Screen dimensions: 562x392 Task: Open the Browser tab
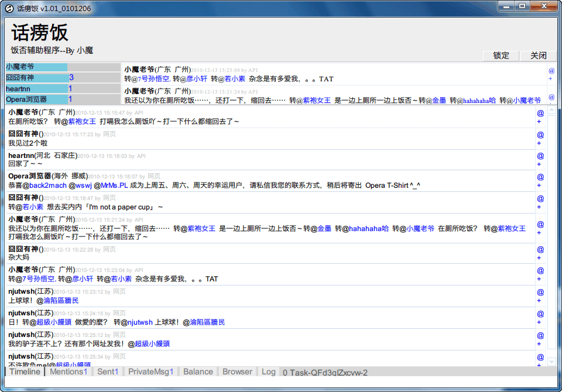click(237, 372)
